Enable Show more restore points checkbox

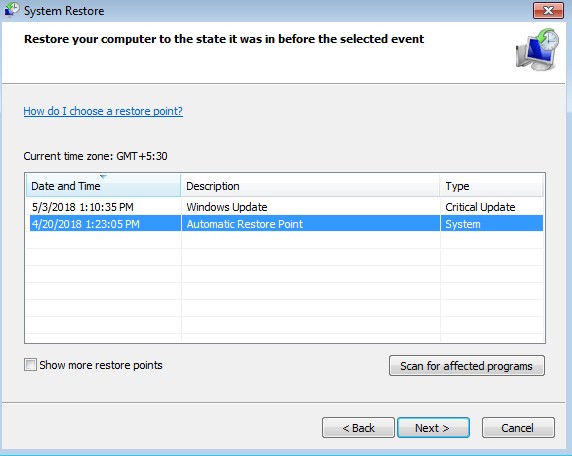[x=30, y=364]
